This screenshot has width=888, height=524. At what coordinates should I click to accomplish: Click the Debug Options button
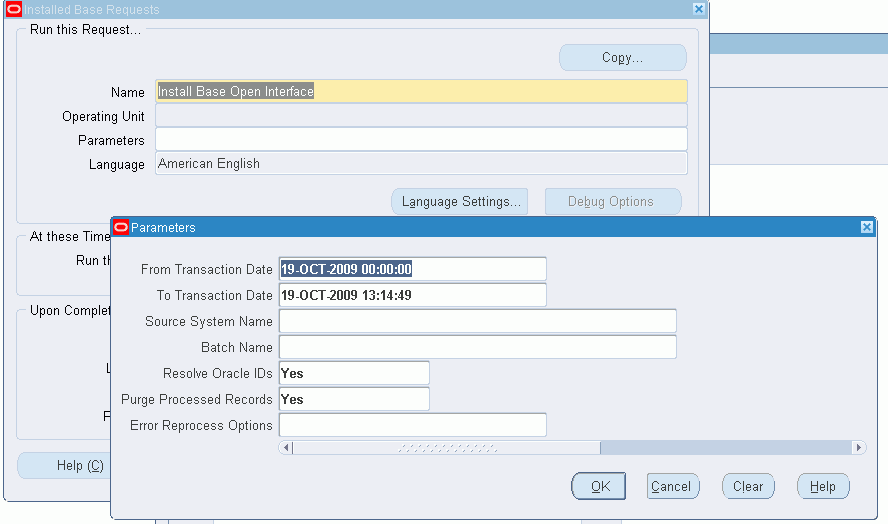pos(612,202)
